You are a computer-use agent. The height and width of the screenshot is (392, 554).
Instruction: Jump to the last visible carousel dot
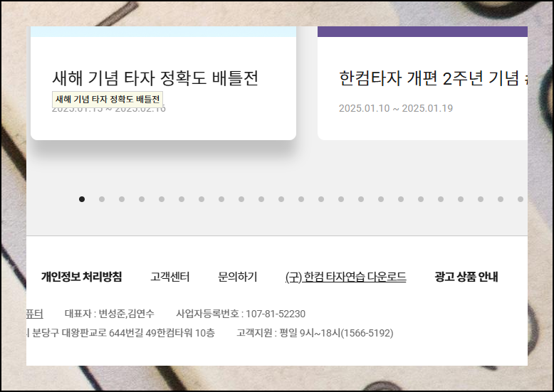521,199
